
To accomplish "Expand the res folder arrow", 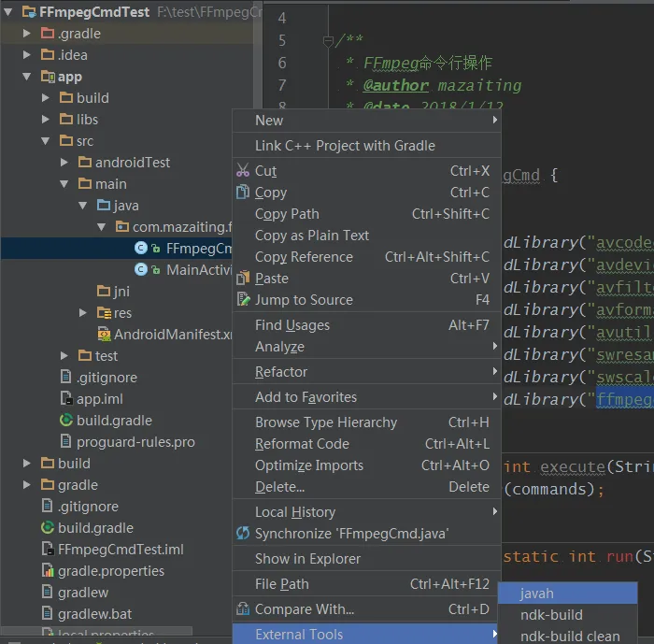I will pyautogui.click(x=83, y=312).
